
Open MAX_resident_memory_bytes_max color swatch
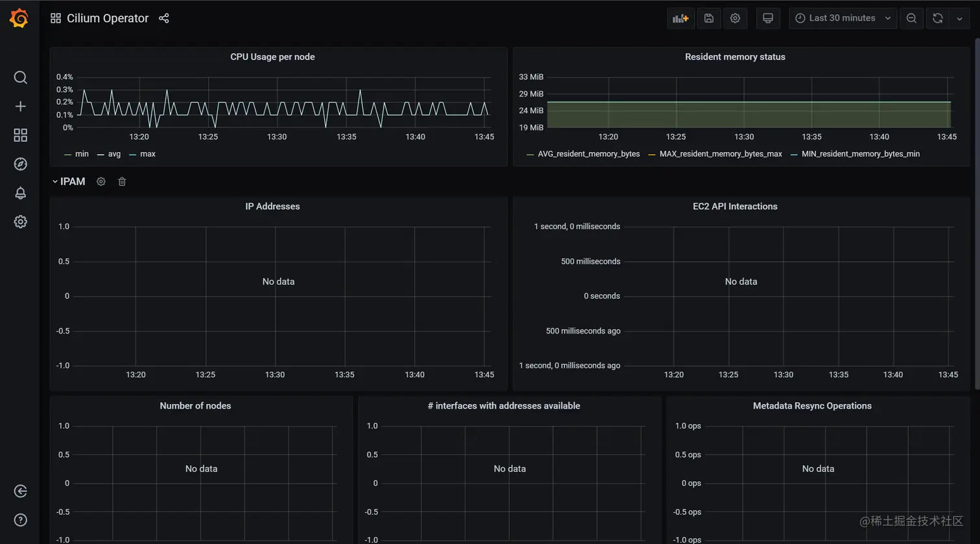(x=652, y=155)
